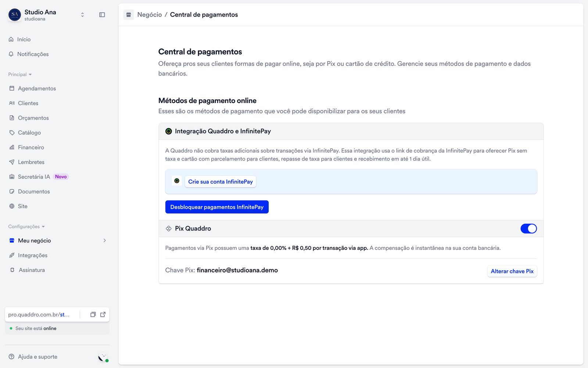Image resolution: width=588 pixels, height=368 pixels.
Task: Turn off the Pix Quaddro toggle
Action: click(x=528, y=229)
